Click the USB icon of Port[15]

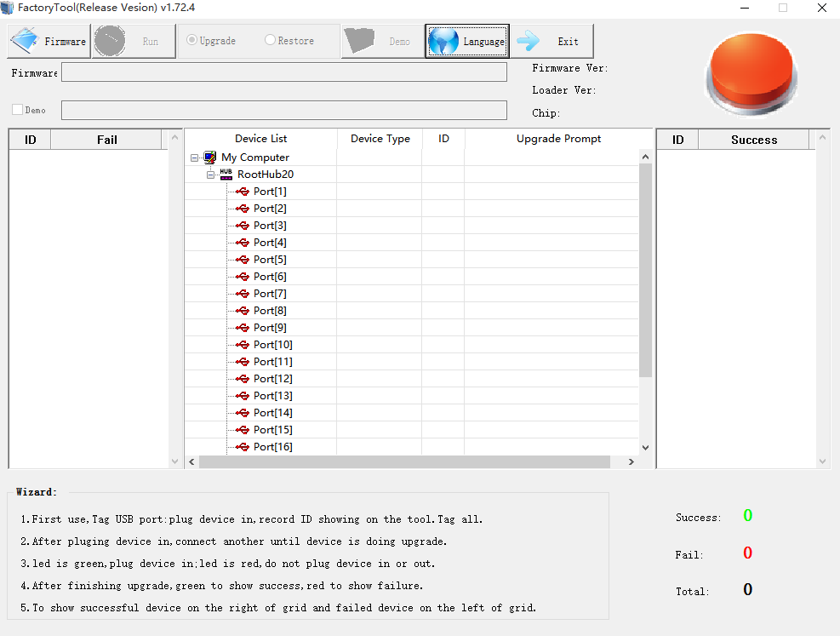[x=243, y=430]
